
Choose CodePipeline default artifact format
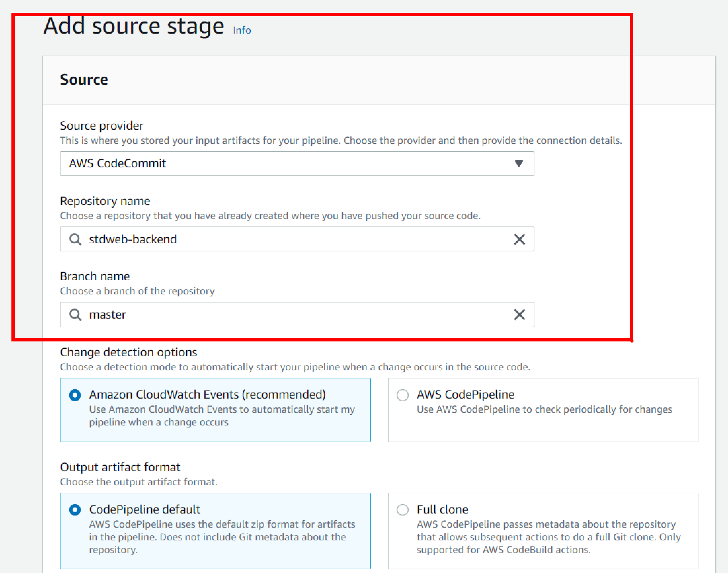tap(75, 510)
